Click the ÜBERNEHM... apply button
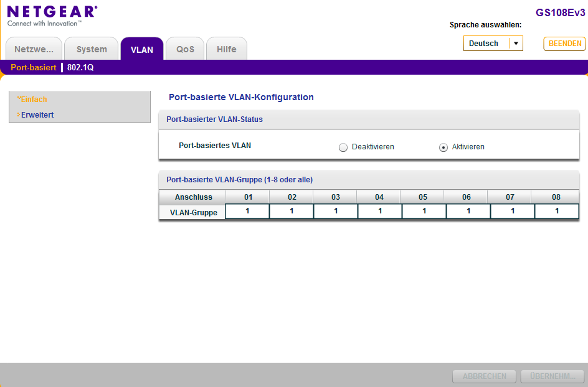This screenshot has height=387, width=588. coord(552,376)
